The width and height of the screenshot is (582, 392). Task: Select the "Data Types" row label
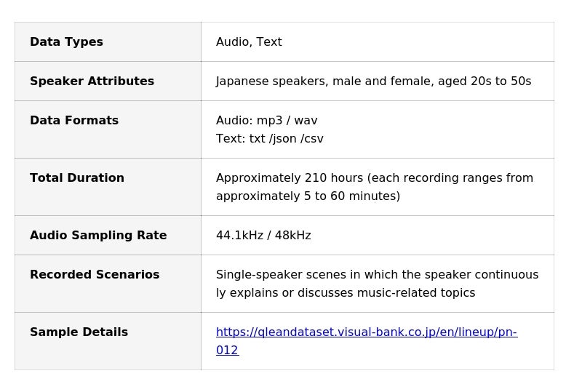66,42
